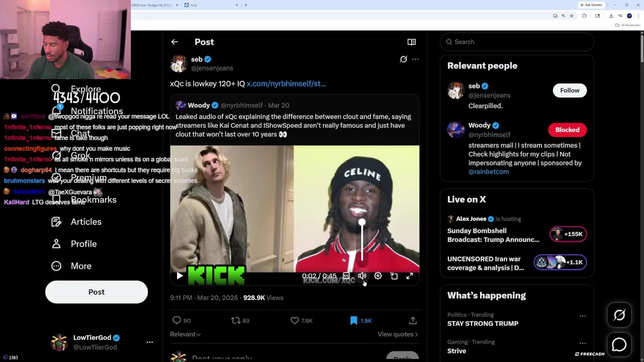
Task: Click the Grok icon on seb's post
Action: tap(404, 59)
